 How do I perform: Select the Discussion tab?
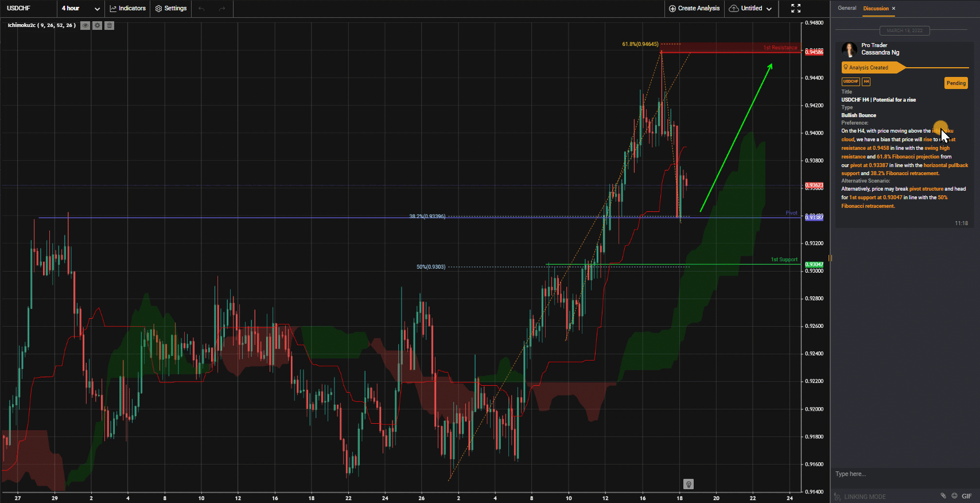(876, 9)
